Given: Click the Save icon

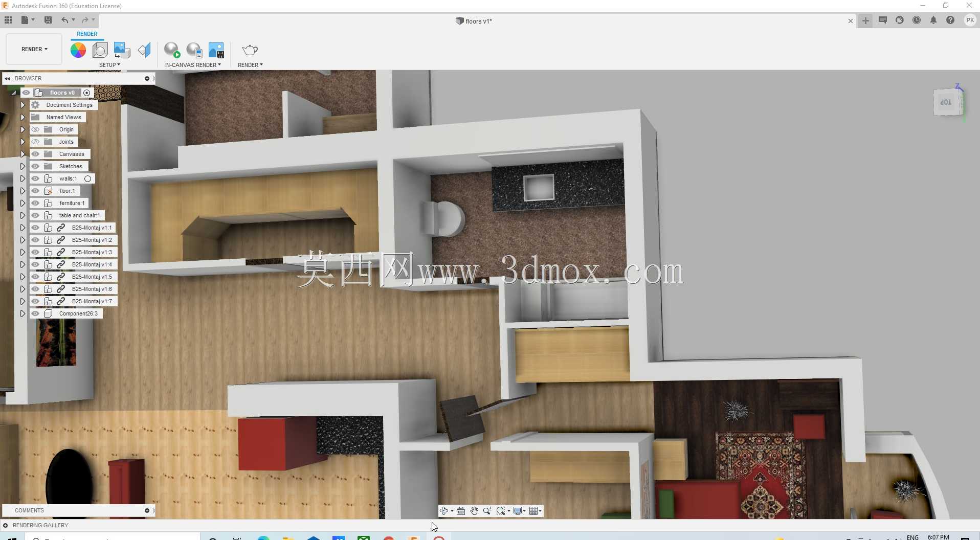Looking at the screenshot, I should (48, 20).
